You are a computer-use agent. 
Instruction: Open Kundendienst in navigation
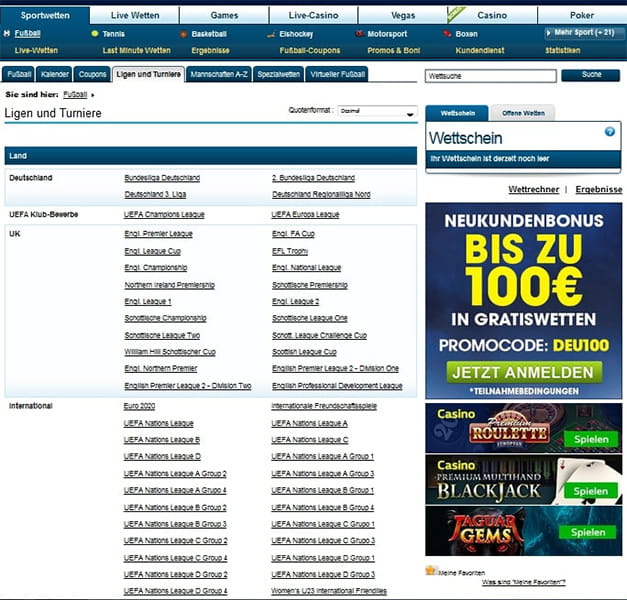click(480, 50)
